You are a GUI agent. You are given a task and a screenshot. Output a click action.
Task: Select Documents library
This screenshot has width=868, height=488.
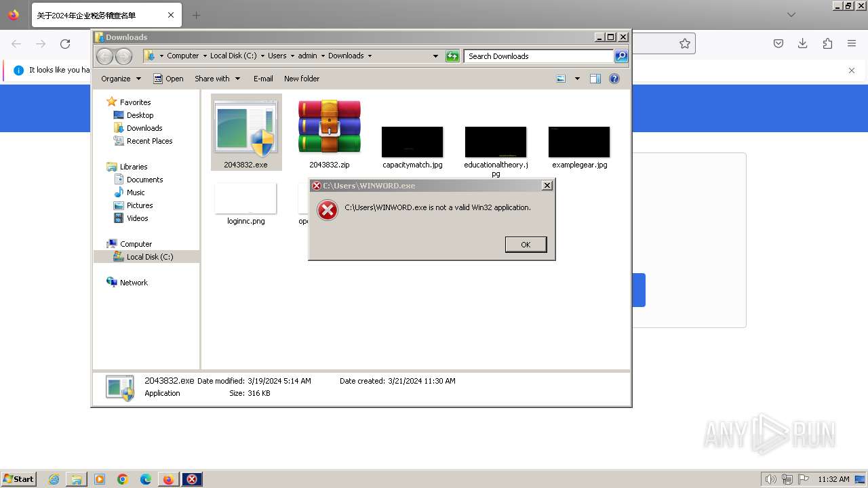pos(144,180)
